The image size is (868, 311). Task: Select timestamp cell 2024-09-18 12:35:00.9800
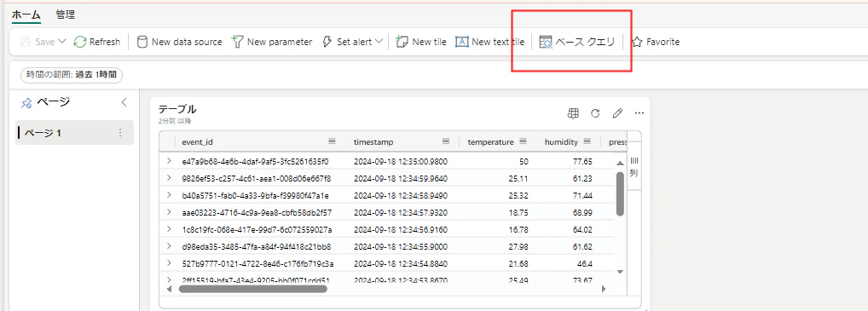(400, 162)
